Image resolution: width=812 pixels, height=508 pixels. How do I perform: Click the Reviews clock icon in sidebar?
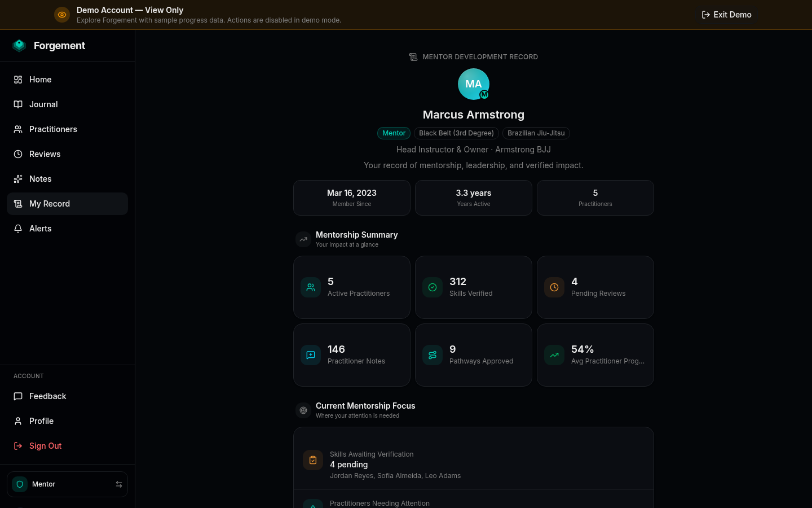click(x=18, y=154)
